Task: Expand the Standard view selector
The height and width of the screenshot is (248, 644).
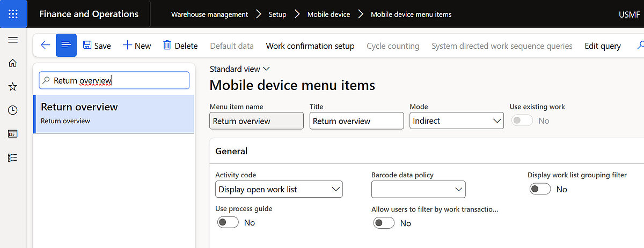Action: tap(239, 69)
